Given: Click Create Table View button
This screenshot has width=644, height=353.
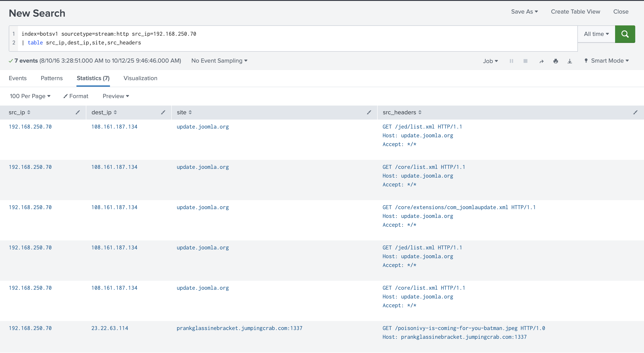Looking at the screenshot, I should (x=575, y=12).
